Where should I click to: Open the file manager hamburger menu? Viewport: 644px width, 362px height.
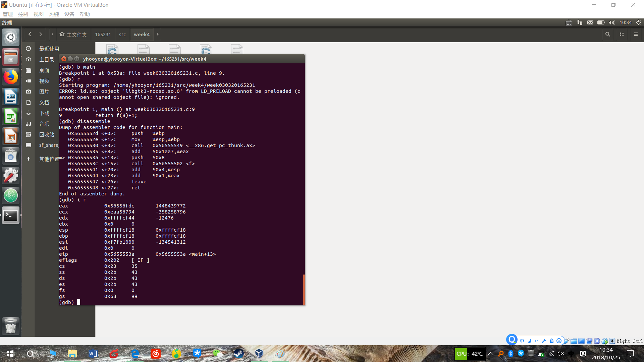[636, 34]
